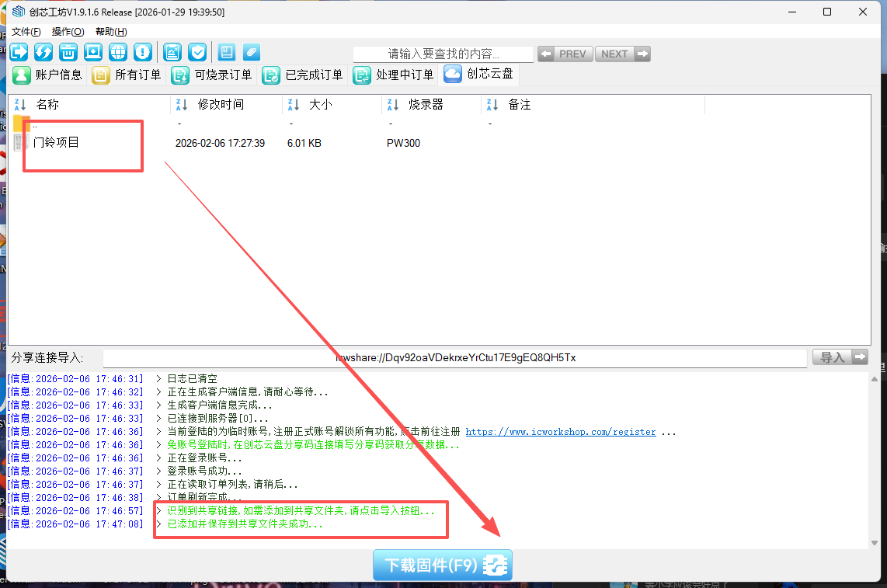Open the icworkshop.com register link
887x588 pixels.
(560, 432)
